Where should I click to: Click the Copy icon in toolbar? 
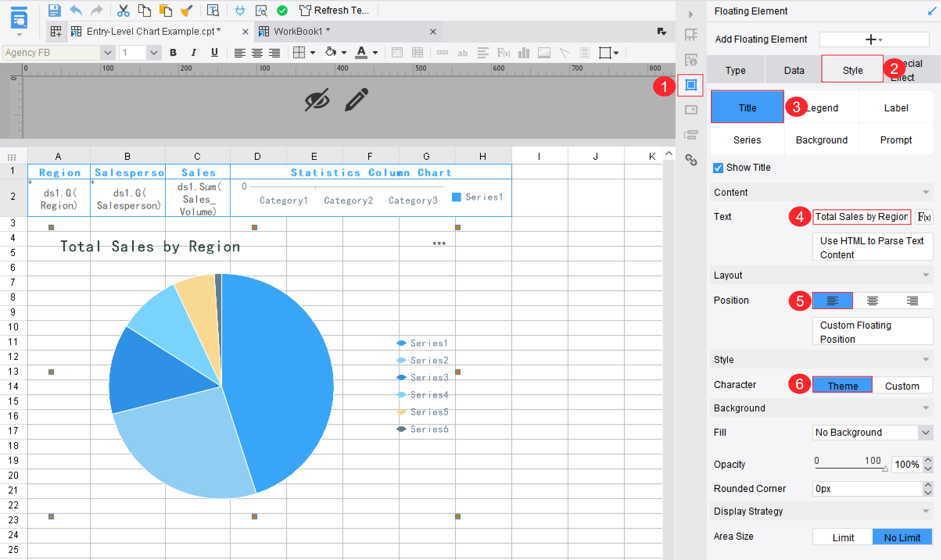145,11
